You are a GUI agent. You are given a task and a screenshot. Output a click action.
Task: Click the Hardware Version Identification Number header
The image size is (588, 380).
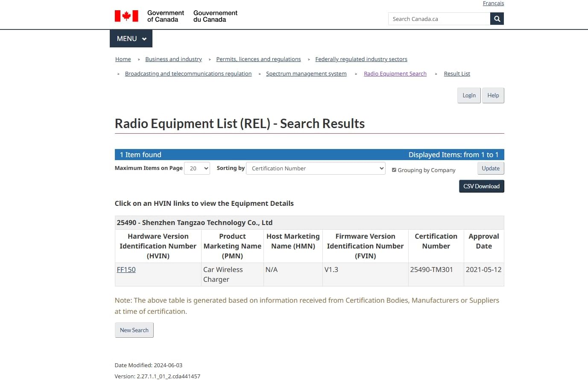[x=158, y=246]
